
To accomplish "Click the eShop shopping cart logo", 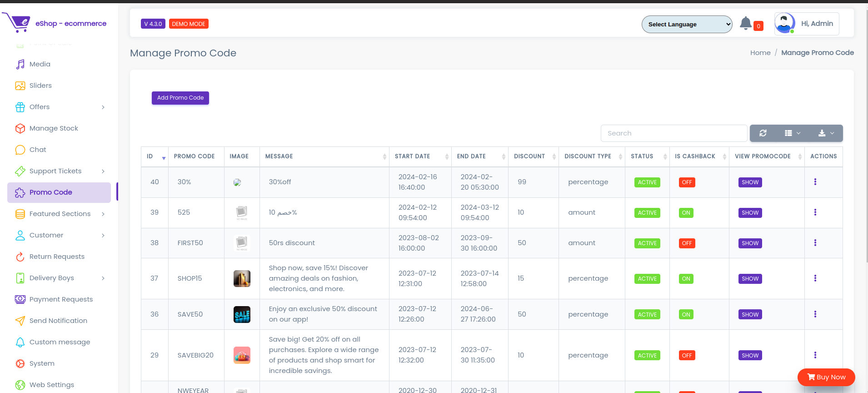I will point(17,23).
